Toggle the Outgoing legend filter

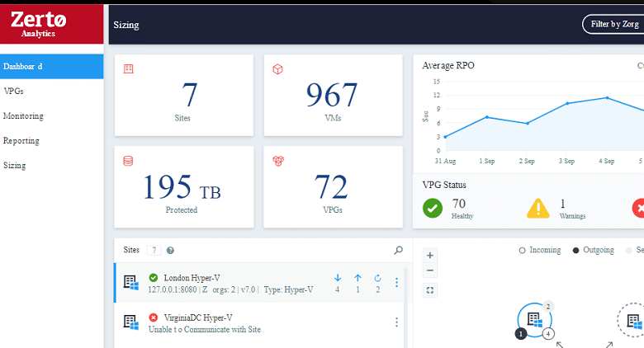pos(594,250)
